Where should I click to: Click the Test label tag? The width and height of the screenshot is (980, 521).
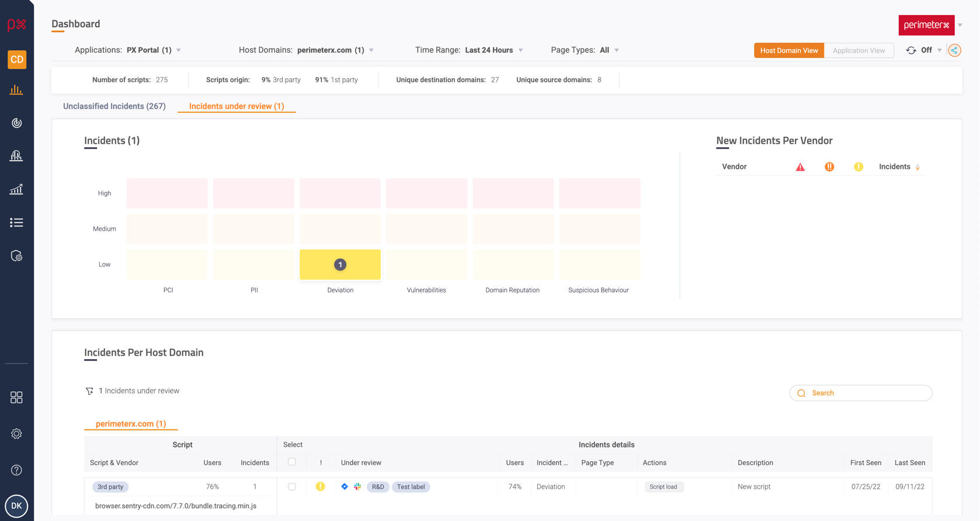(x=411, y=487)
